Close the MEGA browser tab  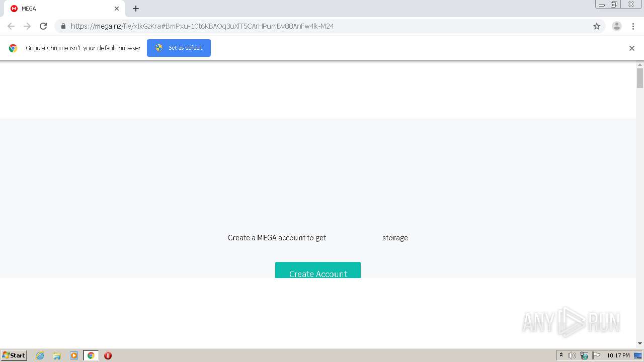[117, 9]
